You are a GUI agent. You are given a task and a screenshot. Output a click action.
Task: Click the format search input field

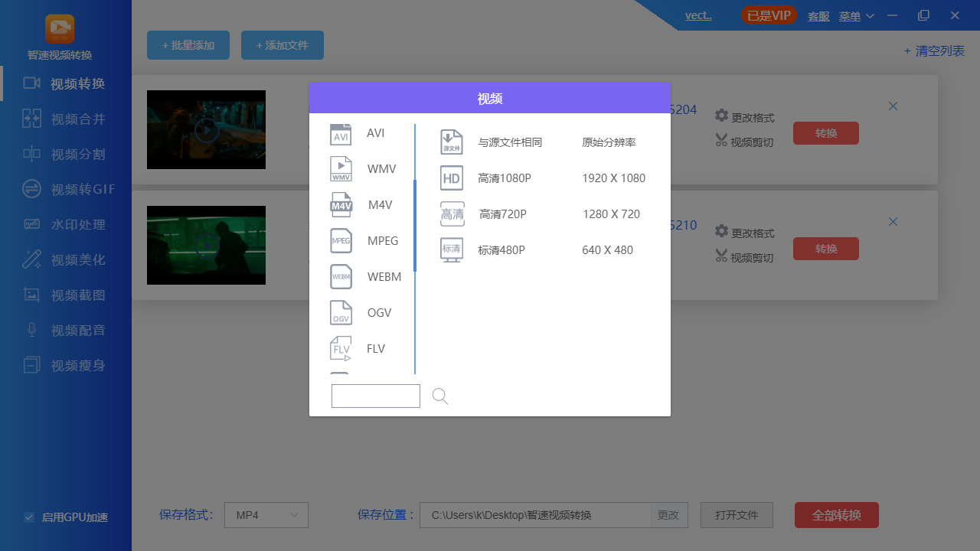click(x=375, y=396)
